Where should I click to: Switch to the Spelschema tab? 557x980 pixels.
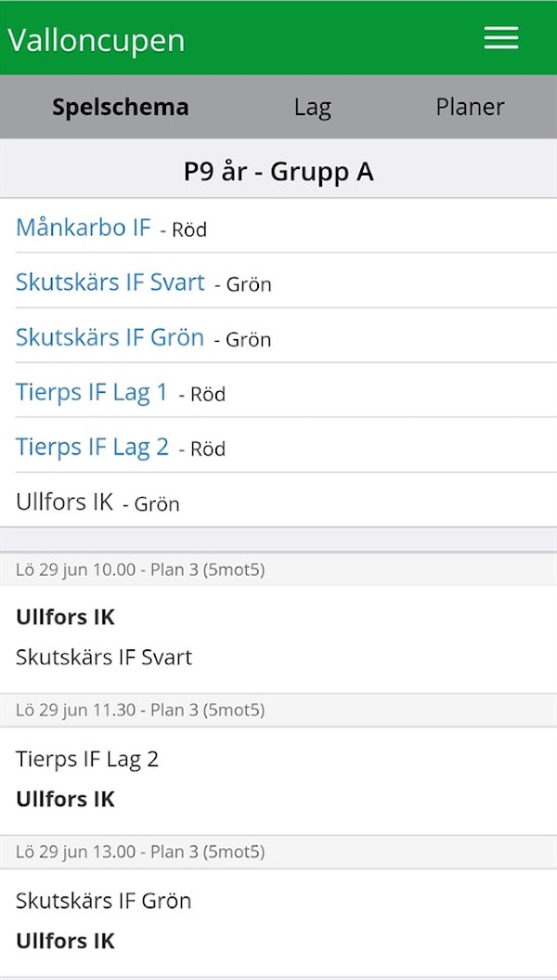click(x=120, y=108)
